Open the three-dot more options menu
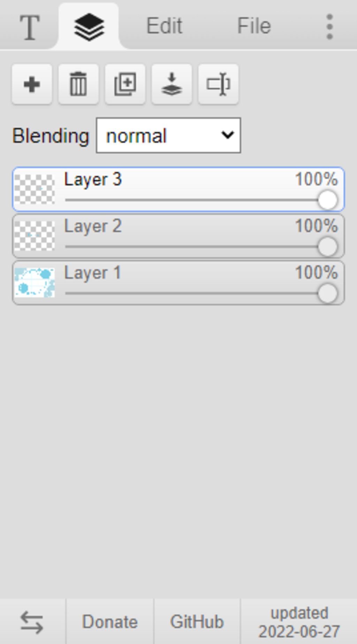The image size is (357, 644). pos(329,27)
